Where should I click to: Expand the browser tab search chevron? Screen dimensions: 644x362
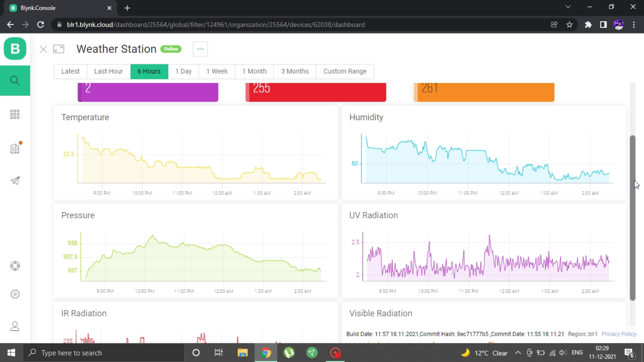[x=568, y=7]
